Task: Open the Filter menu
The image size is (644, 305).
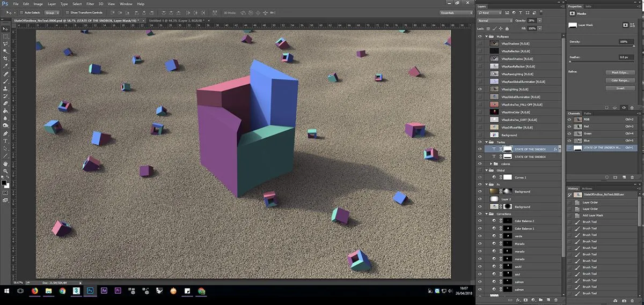Action: (90, 4)
